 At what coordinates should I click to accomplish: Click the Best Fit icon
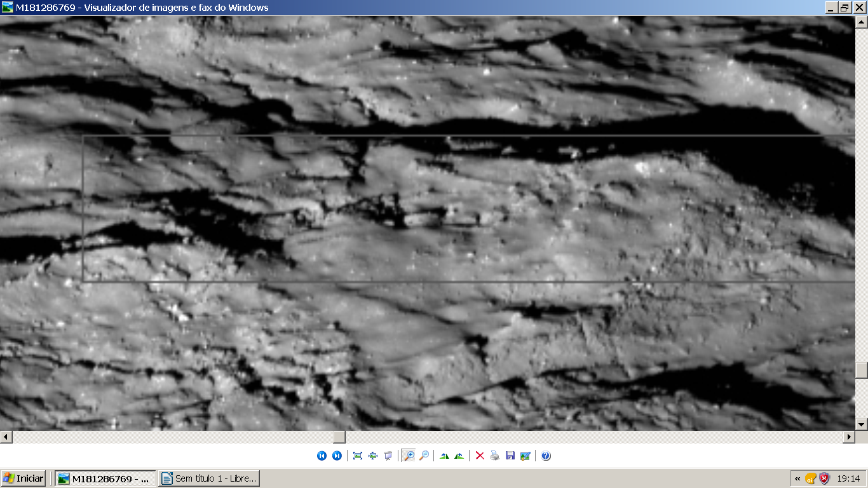tap(358, 456)
